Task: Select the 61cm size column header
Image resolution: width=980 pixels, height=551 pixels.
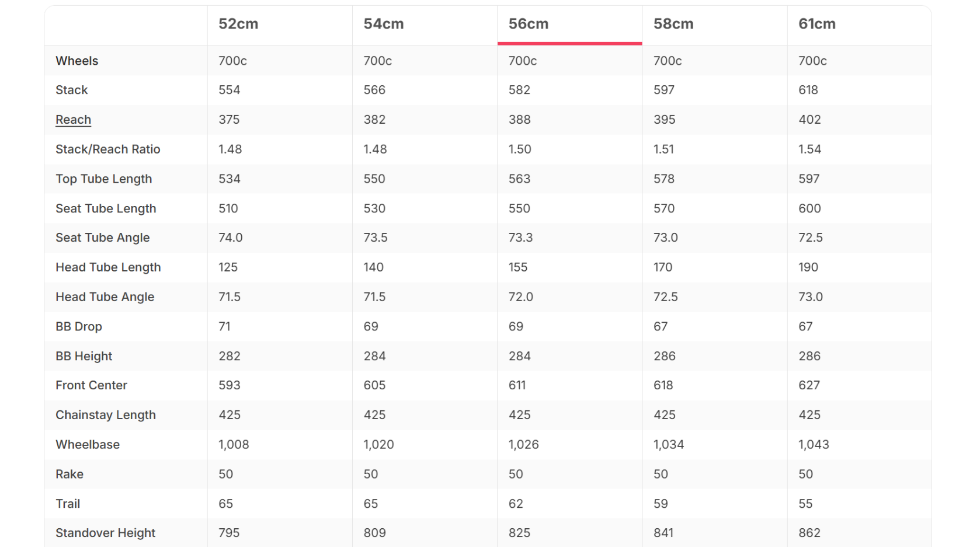Action: click(817, 24)
